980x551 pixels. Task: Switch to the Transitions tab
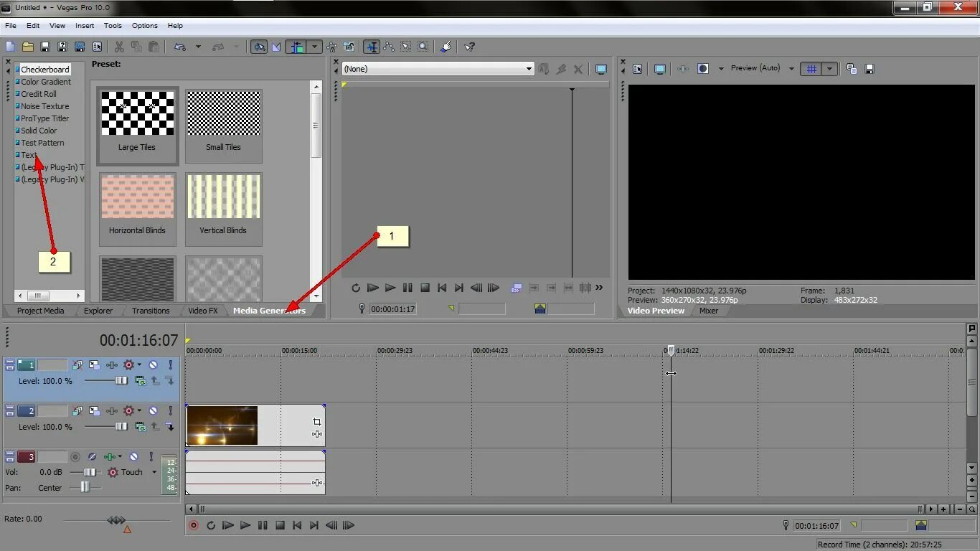tap(151, 311)
